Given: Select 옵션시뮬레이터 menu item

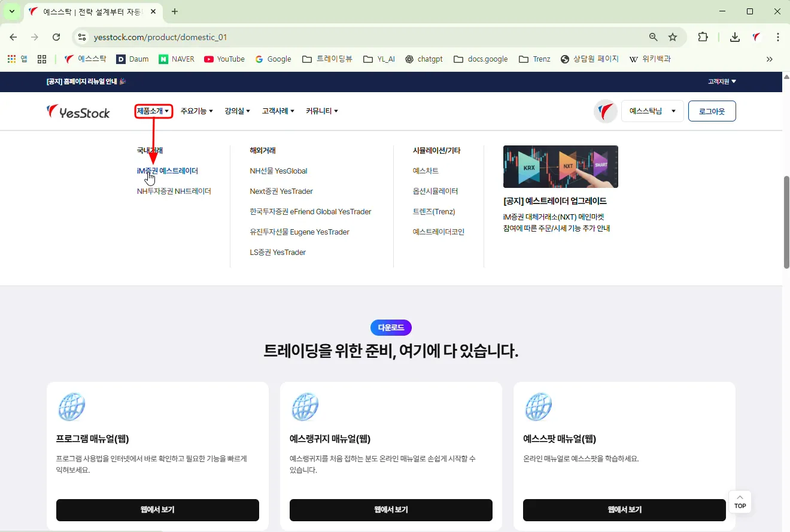Looking at the screenshot, I should 436,191.
